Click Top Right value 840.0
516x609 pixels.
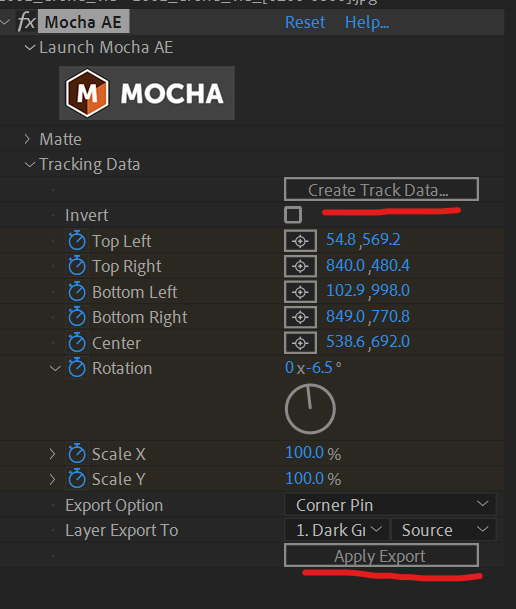tap(345, 265)
